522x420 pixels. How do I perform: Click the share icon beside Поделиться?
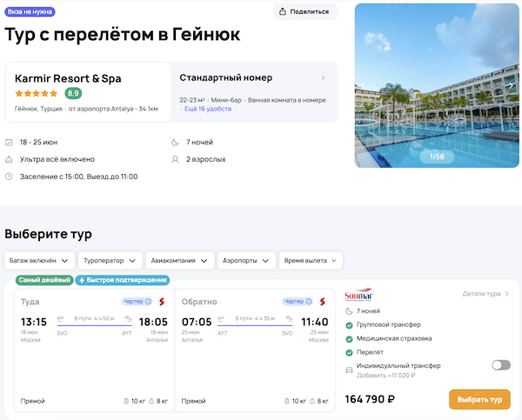tap(284, 11)
